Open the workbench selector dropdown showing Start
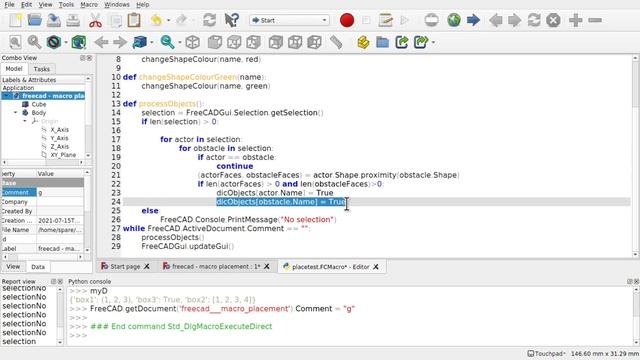Screen dimensions: 640x360 pyautogui.click(x=289, y=20)
